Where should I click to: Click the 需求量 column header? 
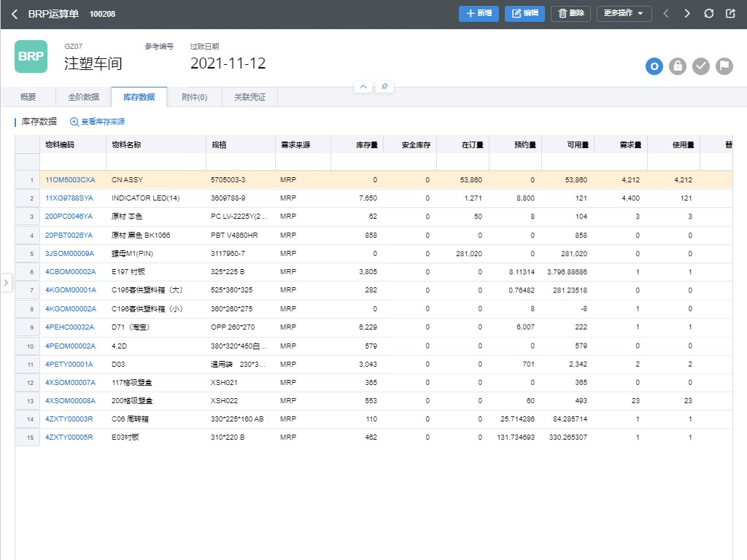621,145
